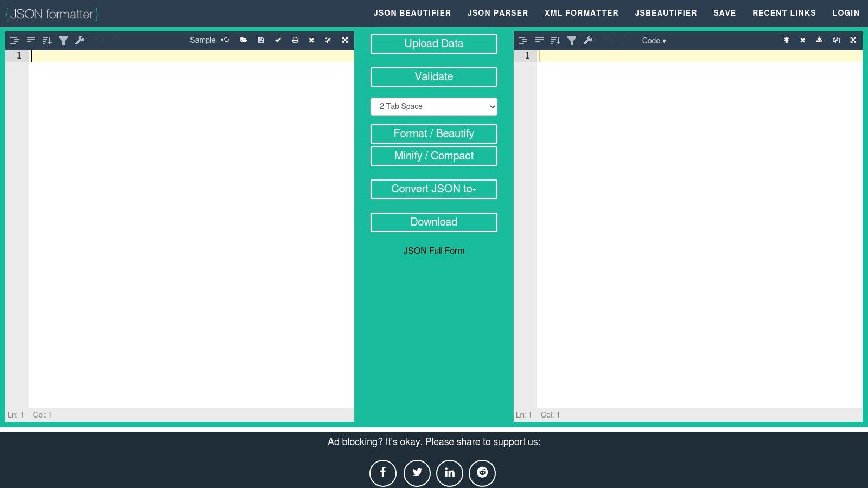Go to the XML FORMATTER menu item
The height and width of the screenshot is (488, 868).
click(582, 12)
